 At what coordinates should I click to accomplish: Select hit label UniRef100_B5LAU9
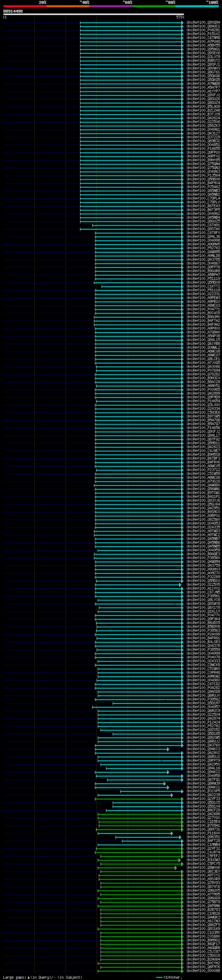[x=203, y=106]
